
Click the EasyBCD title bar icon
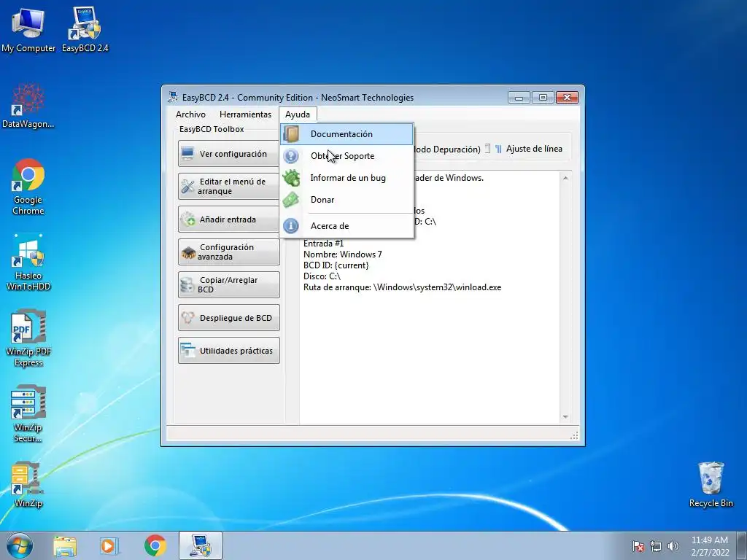173,97
